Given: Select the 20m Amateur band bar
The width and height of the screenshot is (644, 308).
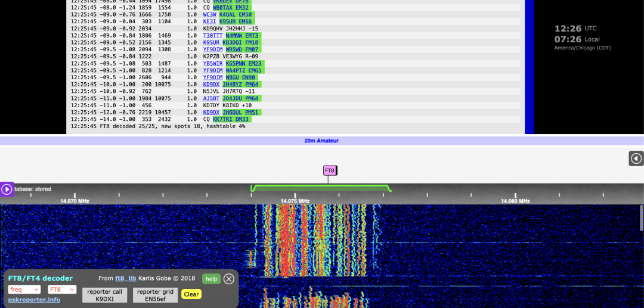Looking at the screenshot, I should pyautogui.click(x=321, y=141).
